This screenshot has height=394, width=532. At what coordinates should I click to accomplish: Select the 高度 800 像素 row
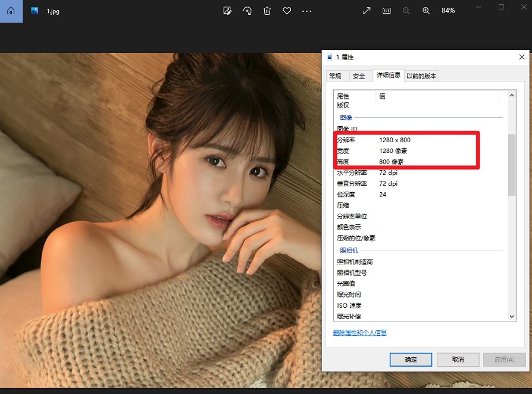pos(420,161)
